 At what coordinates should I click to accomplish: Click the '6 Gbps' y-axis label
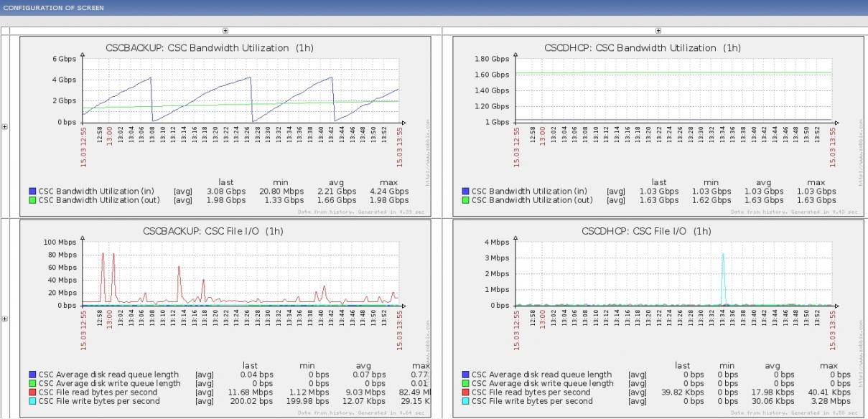64,59
